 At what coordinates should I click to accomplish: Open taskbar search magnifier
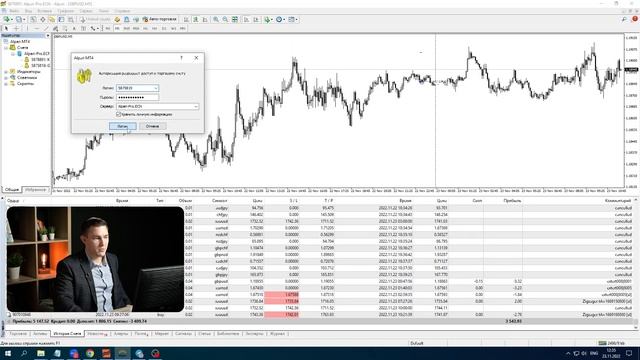[24, 353]
